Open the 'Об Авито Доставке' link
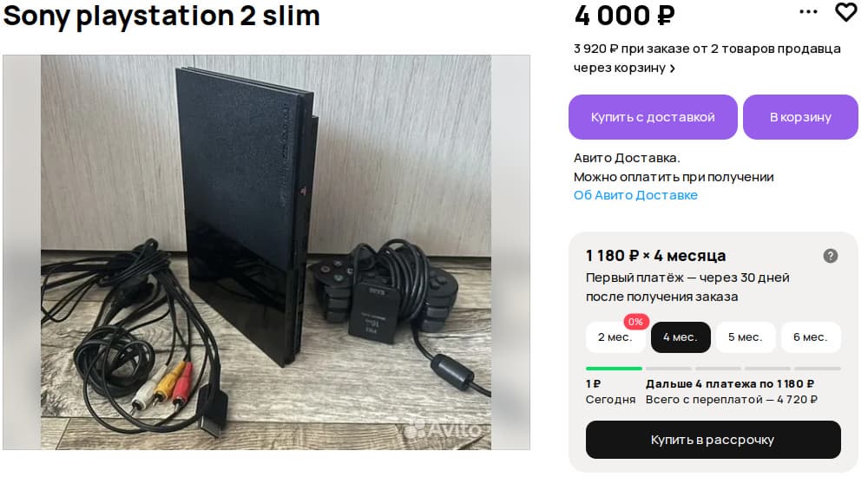 [x=635, y=195]
